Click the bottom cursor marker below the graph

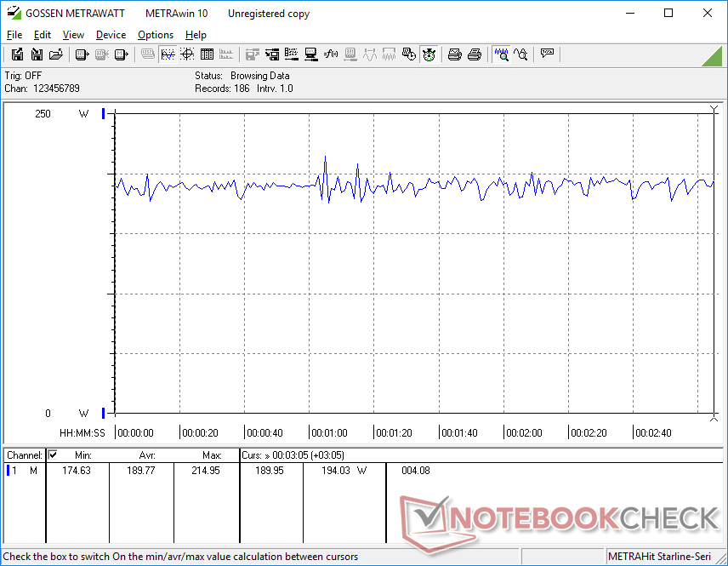tap(714, 418)
